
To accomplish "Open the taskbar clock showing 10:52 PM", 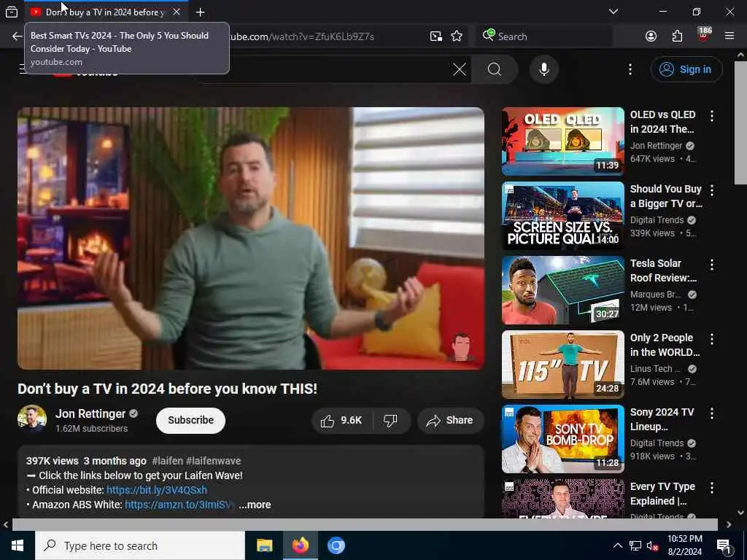I will 684,545.
